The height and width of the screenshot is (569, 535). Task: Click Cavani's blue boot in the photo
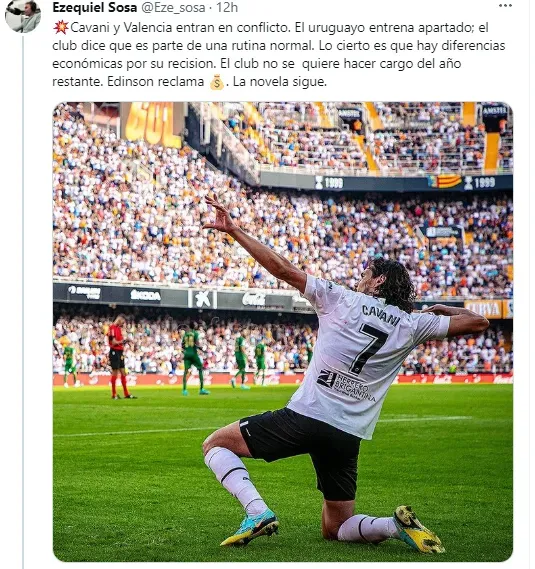click(x=252, y=528)
